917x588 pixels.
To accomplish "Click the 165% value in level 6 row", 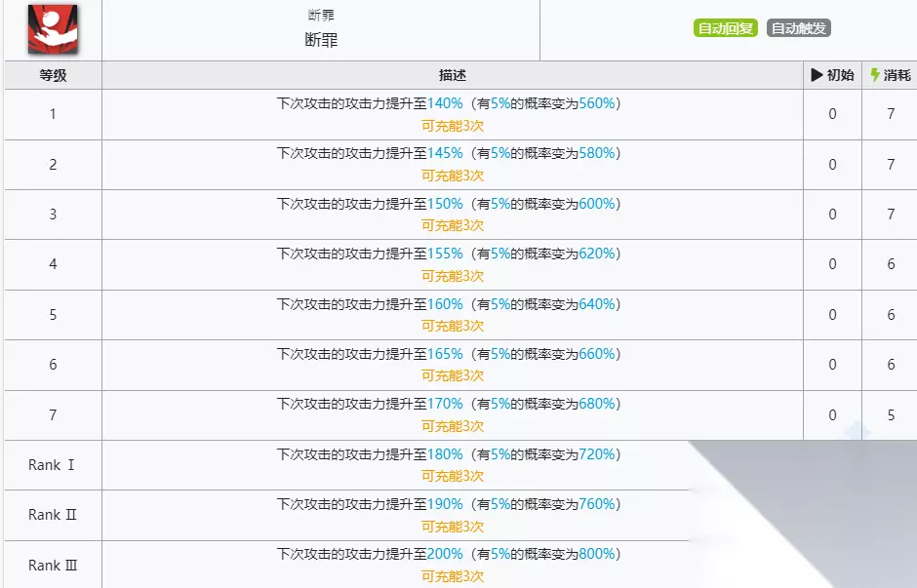I will [445, 354].
